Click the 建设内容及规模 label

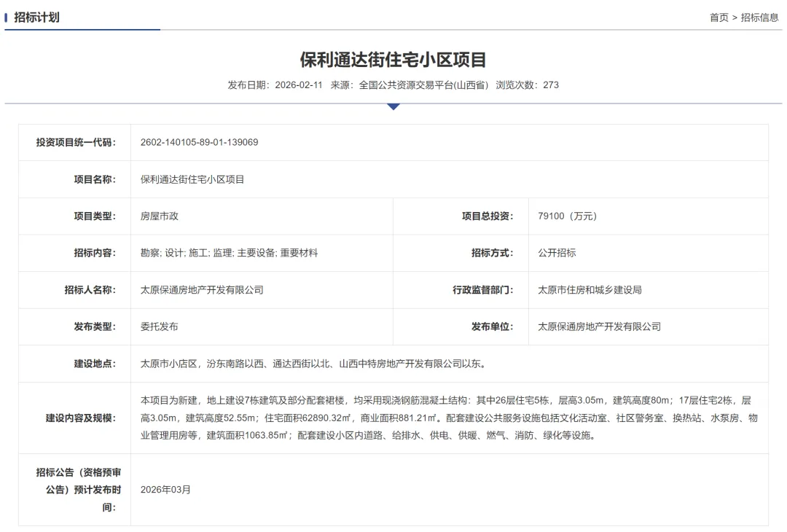(81, 418)
